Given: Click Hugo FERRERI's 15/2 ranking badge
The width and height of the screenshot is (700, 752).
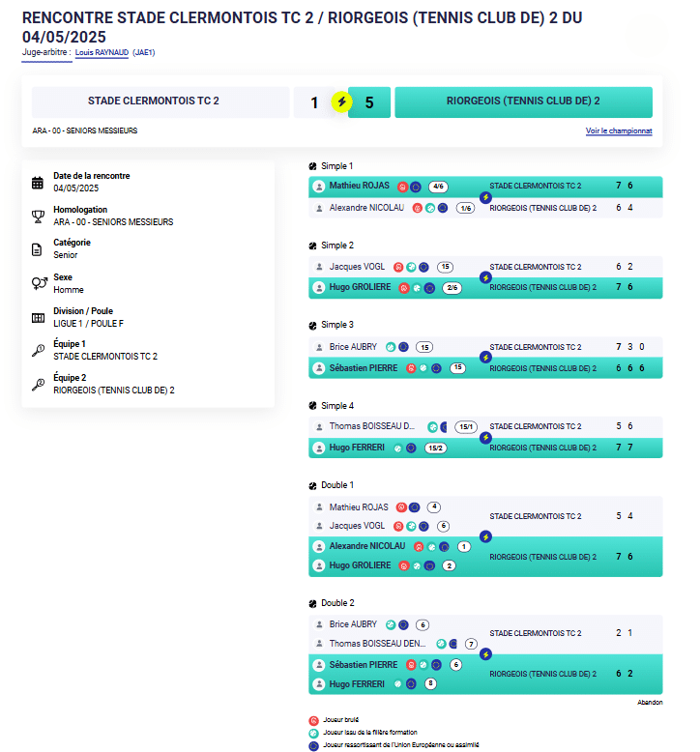Looking at the screenshot, I should tap(434, 448).
